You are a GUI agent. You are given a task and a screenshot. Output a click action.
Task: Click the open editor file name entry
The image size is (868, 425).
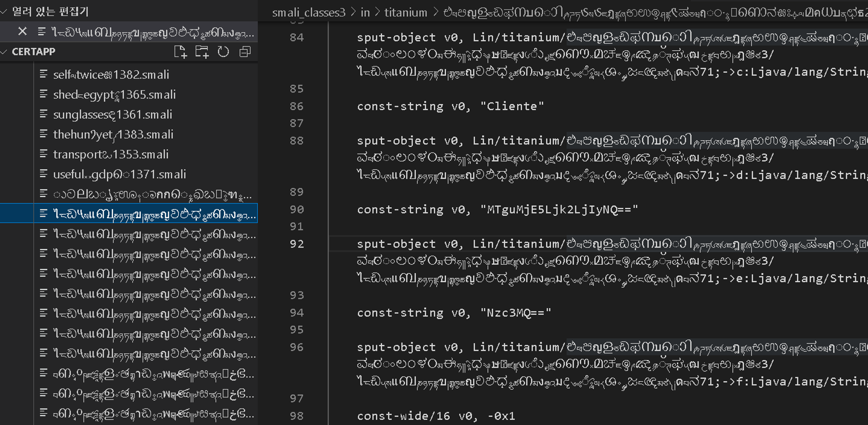point(153,32)
